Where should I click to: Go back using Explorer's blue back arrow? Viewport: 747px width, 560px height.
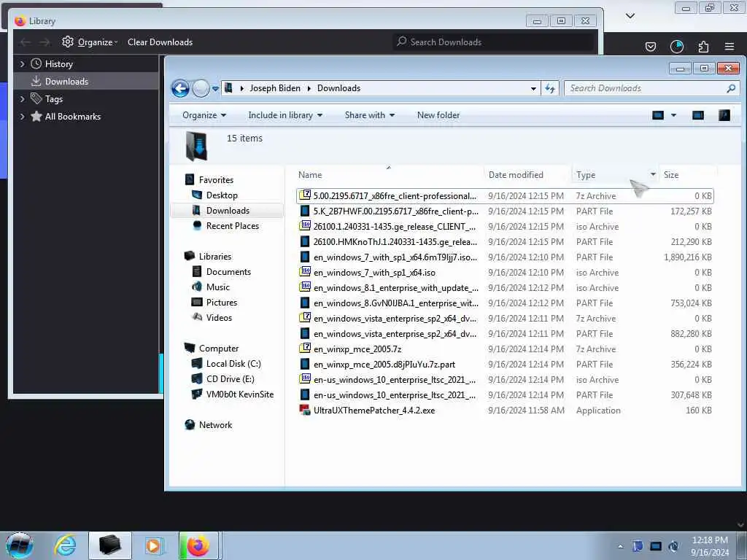(181, 88)
